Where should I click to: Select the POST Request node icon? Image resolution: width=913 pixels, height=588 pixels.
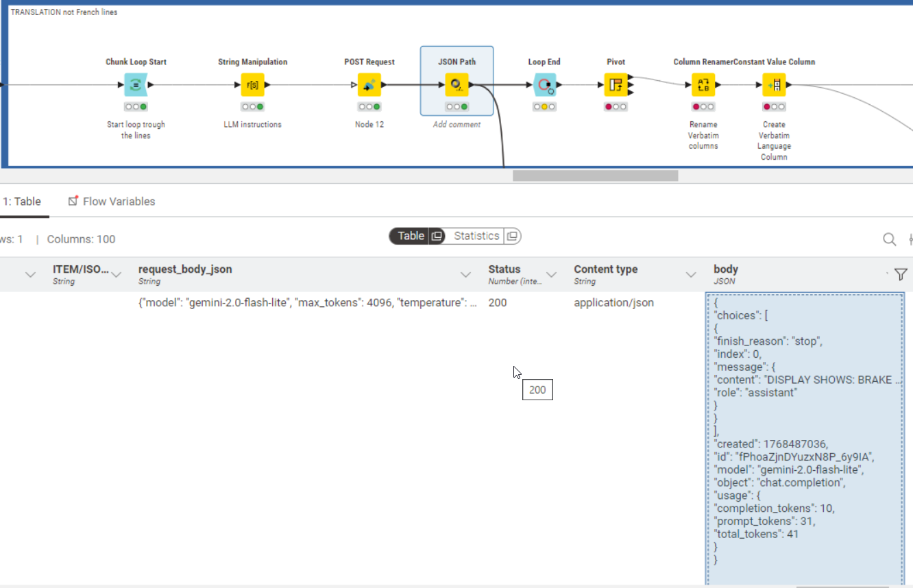[369, 85]
